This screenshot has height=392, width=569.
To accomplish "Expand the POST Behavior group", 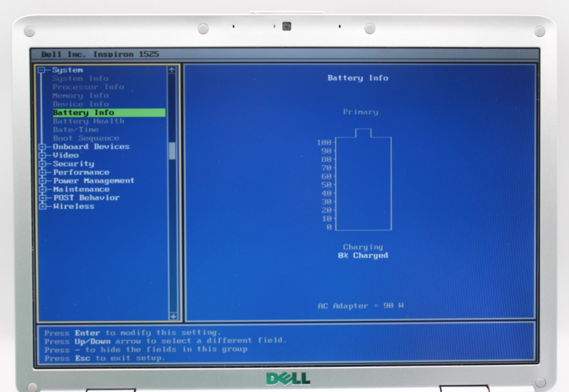I will 42,198.
